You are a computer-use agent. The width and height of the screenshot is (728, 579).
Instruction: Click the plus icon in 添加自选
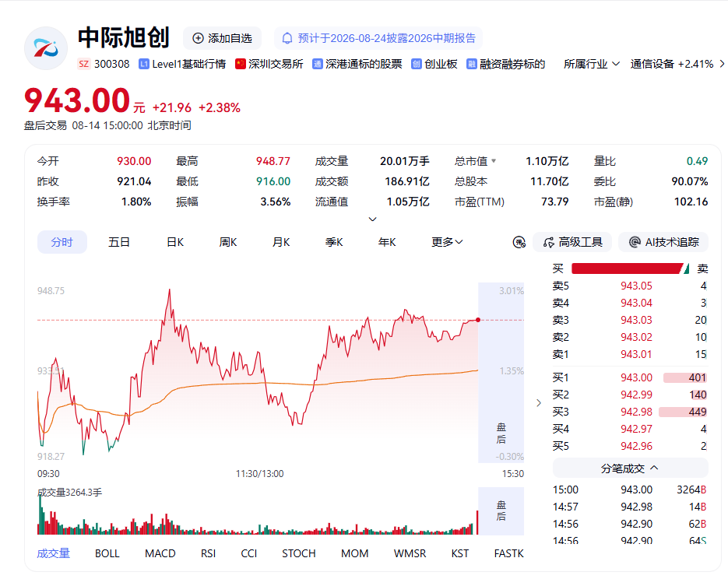click(199, 38)
